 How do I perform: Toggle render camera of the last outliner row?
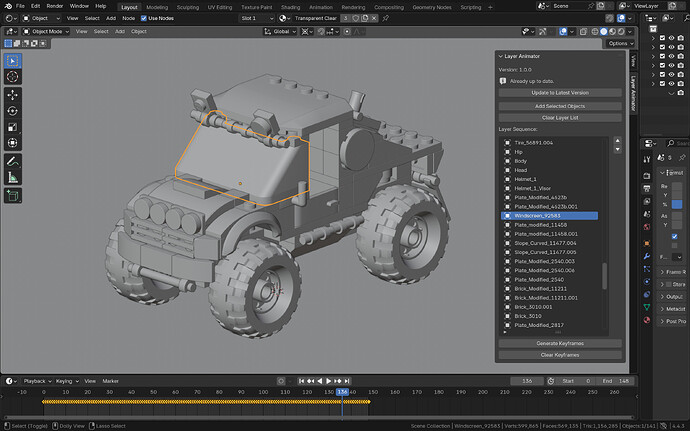pos(681,93)
